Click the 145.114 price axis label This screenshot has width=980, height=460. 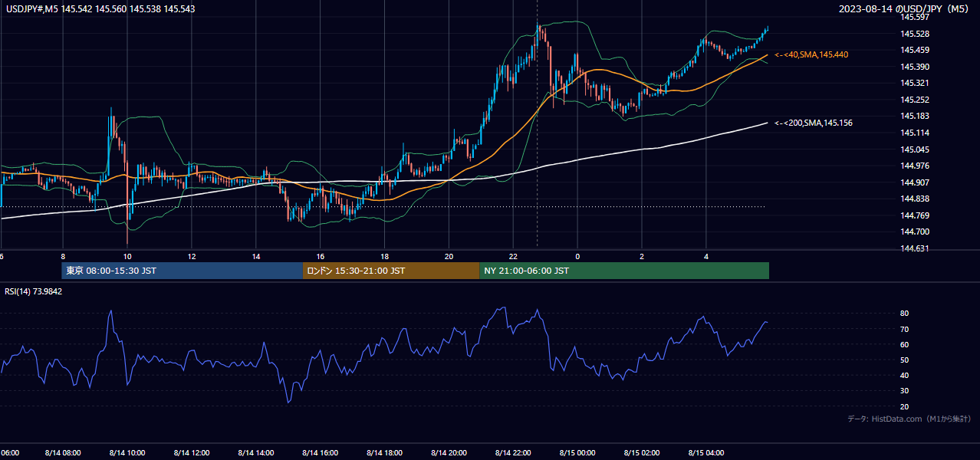[x=915, y=133]
